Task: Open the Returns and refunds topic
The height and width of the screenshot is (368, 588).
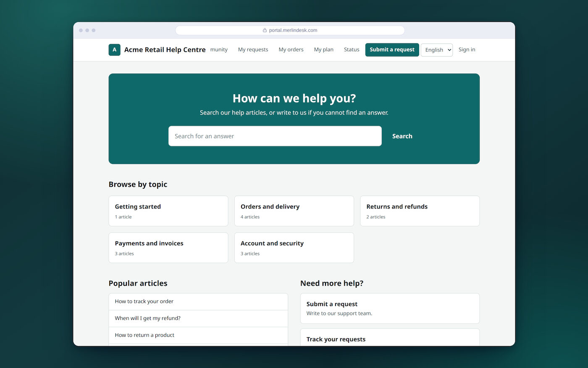Action: click(420, 211)
